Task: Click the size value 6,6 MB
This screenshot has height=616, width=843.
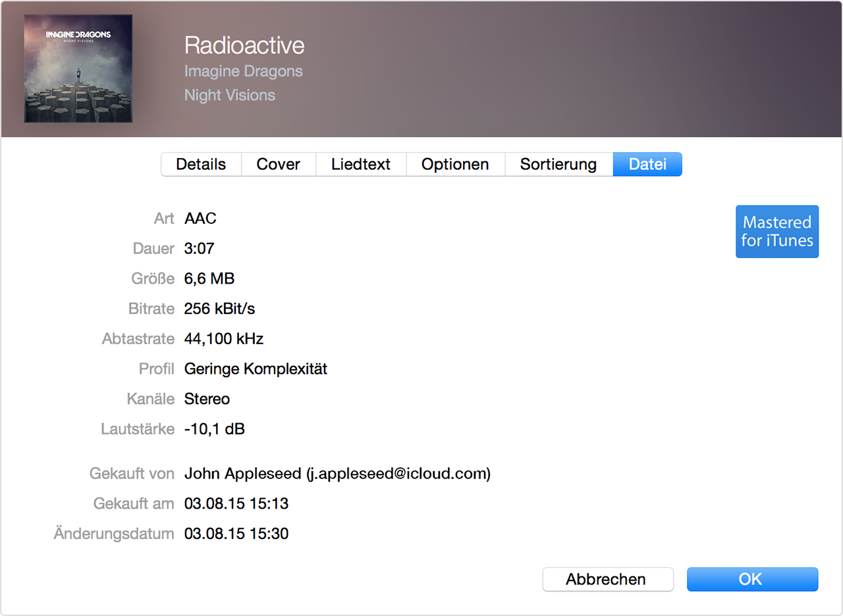Action: click(209, 279)
